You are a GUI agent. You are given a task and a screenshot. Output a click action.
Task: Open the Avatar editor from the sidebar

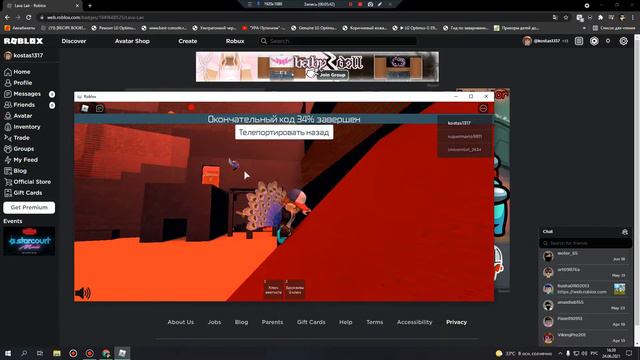(x=18, y=116)
